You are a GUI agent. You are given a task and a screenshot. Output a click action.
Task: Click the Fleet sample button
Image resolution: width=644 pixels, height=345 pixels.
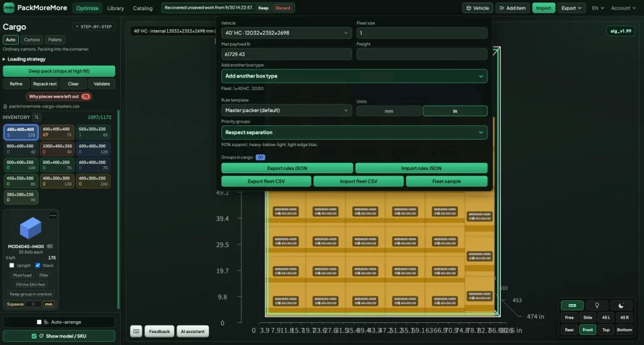[x=447, y=181]
